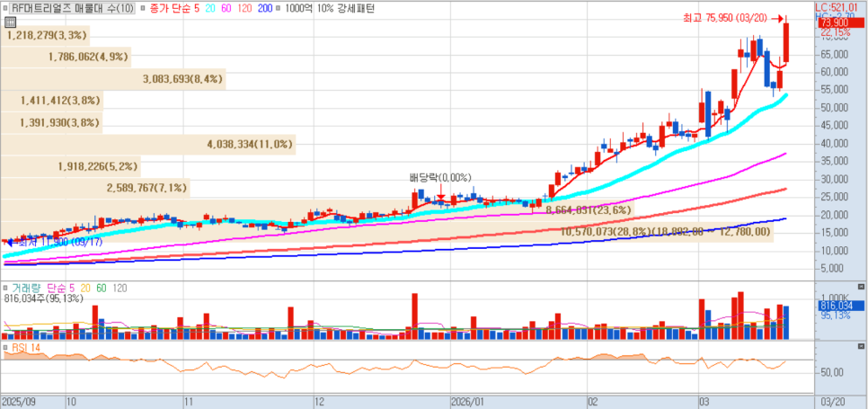Click the 2025/09 date axis label

point(18,401)
